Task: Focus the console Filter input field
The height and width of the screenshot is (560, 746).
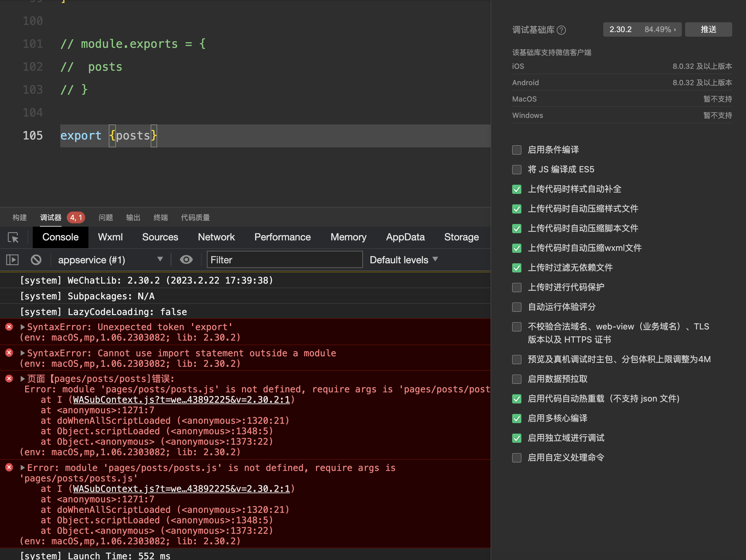Action: (285, 260)
